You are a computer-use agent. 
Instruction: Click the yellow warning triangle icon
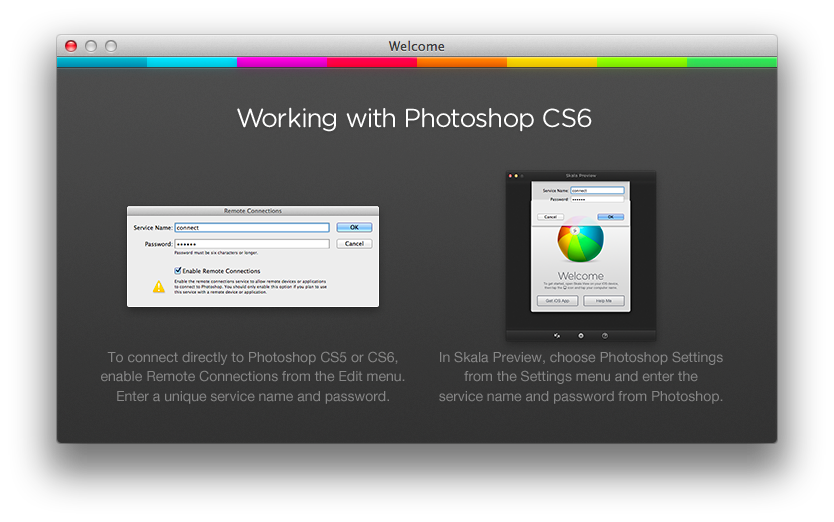[159, 287]
